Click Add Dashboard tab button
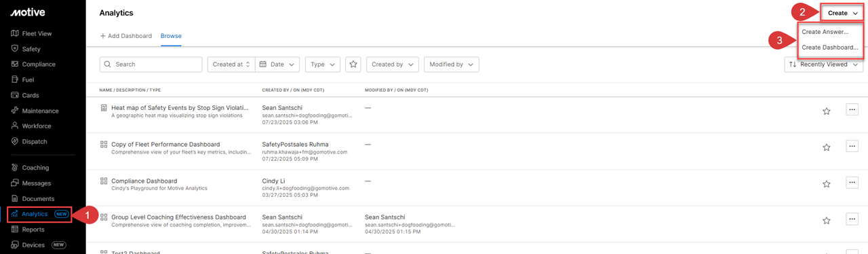868x254 pixels. (126, 36)
